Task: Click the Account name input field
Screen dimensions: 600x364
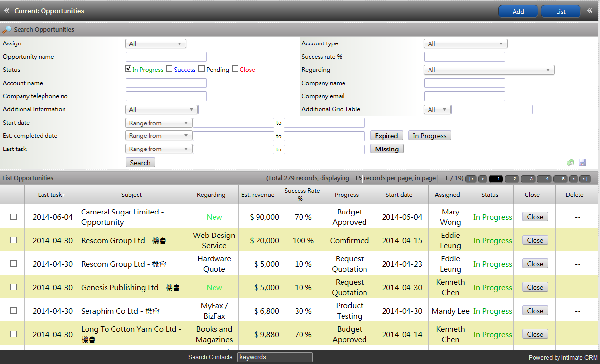Action: [x=166, y=83]
